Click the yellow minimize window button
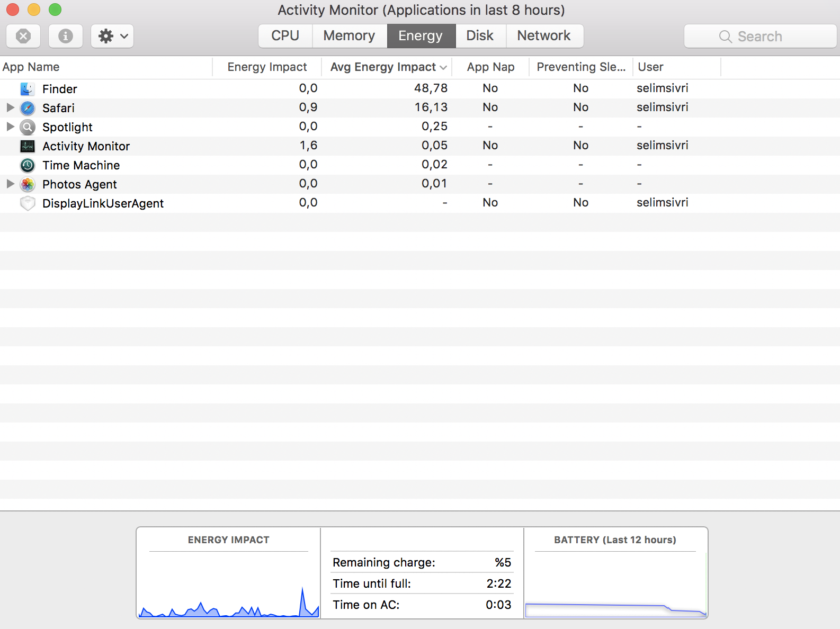The height and width of the screenshot is (629, 840). coord(34,10)
